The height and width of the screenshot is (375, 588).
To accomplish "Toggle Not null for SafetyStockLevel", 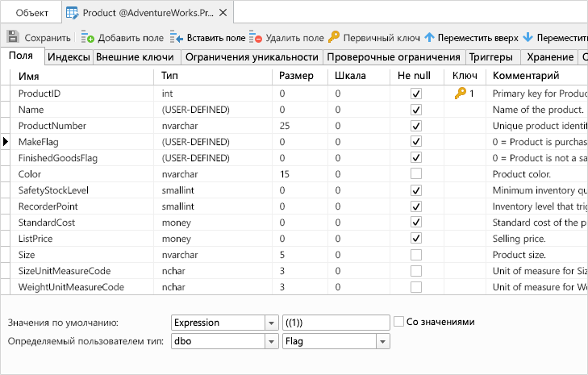I will tap(416, 190).
